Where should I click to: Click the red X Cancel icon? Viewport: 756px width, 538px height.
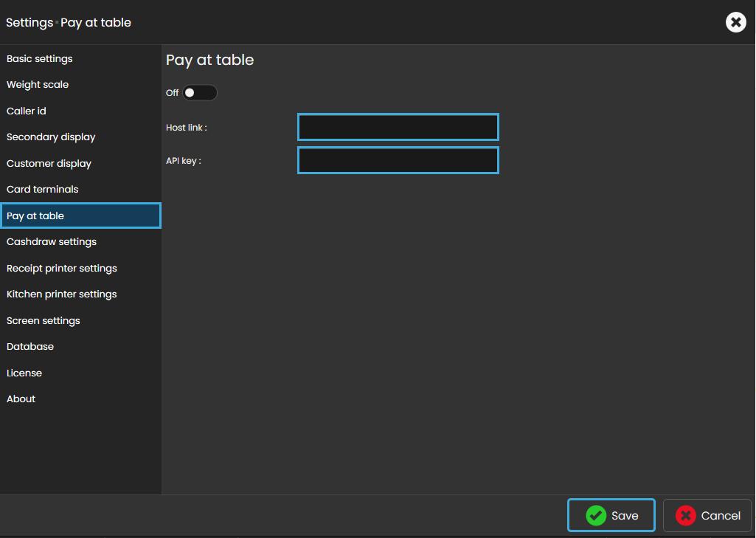point(686,515)
